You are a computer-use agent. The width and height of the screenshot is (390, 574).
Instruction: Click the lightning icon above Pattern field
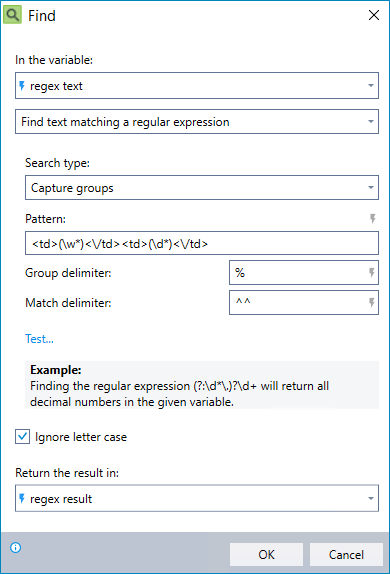tap(372, 219)
